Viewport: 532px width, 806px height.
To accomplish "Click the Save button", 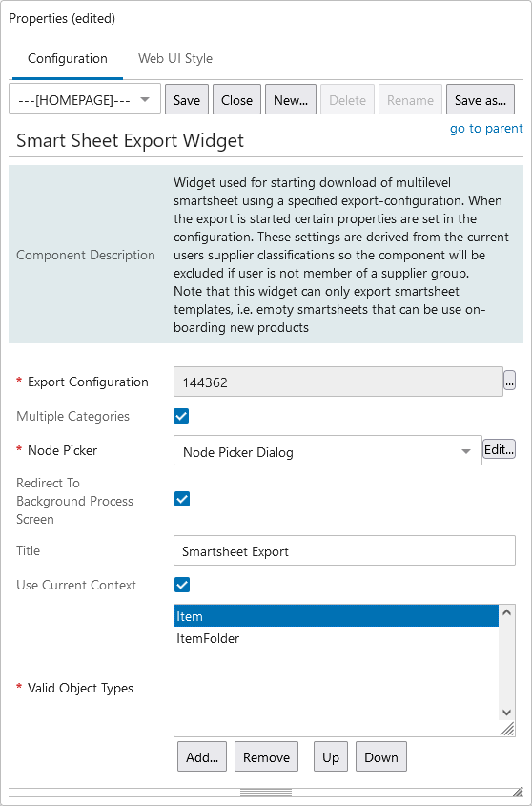I will click(x=187, y=100).
